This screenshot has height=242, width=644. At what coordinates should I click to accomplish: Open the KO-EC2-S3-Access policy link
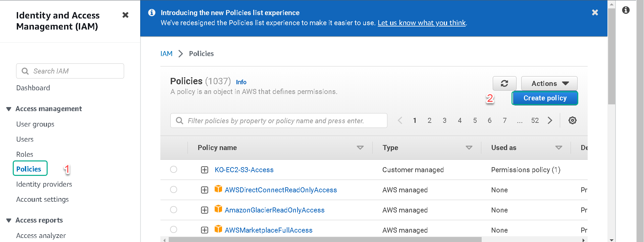[x=244, y=170]
